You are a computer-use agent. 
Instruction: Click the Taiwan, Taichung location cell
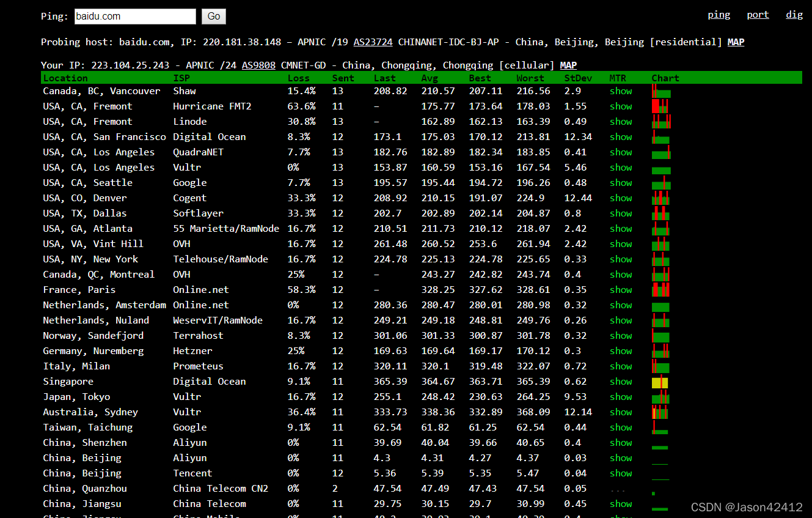coord(88,427)
